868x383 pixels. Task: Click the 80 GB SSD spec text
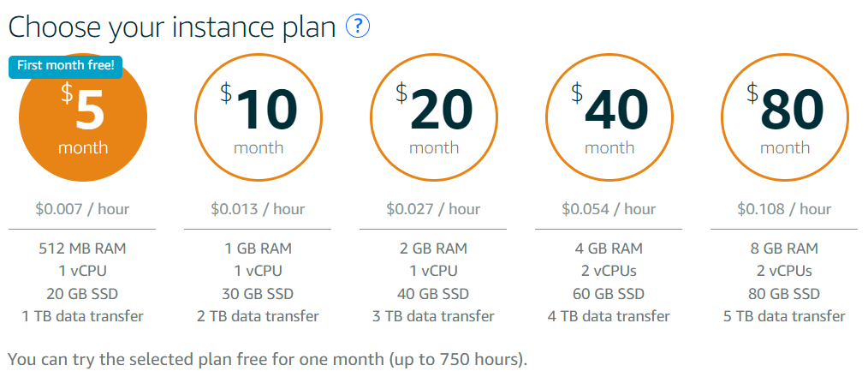tap(784, 294)
